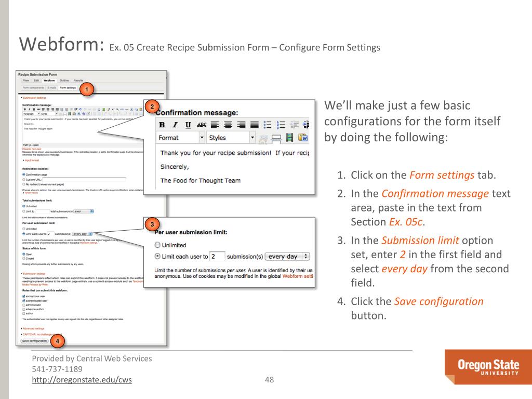Click justify full in the enlarged toolbar

tap(255, 125)
